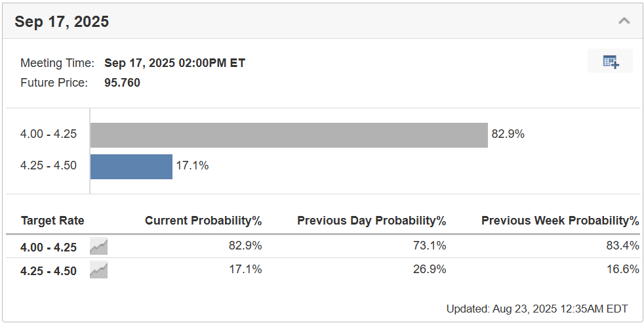This screenshot has height=325, width=644.
Task: Click the 26.9% previous day value
Action: [429, 269]
